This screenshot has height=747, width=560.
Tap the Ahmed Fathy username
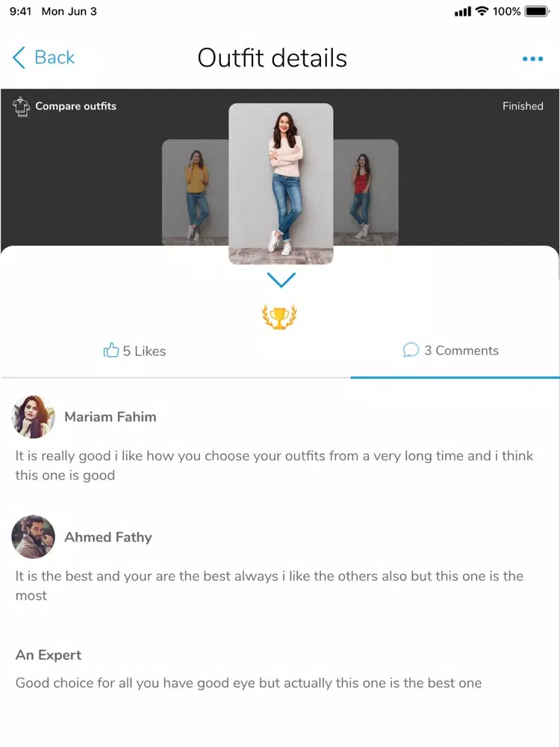click(108, 537)
